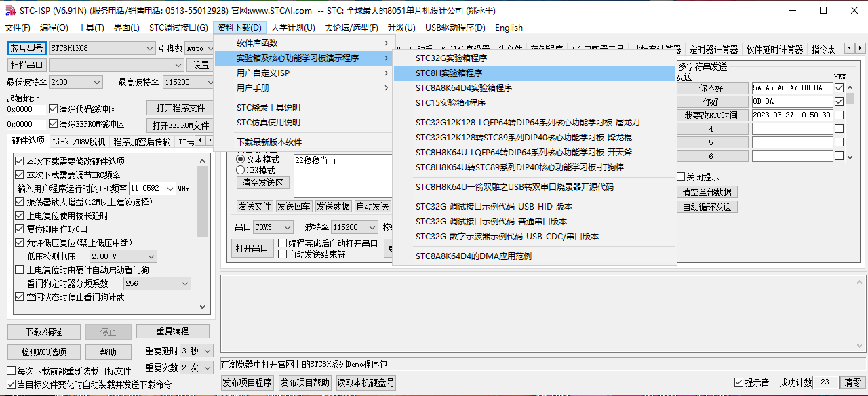Image resolution: width=868 pixels, height=396 pixels.
Task: Click the 发布项目程序 button
Action: [248, 382]
